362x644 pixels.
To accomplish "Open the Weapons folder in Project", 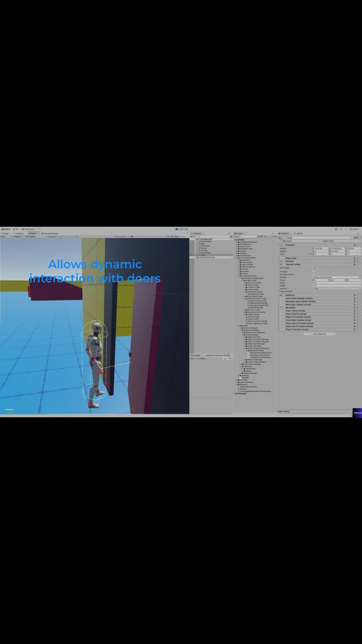I will tap(243, 384).
